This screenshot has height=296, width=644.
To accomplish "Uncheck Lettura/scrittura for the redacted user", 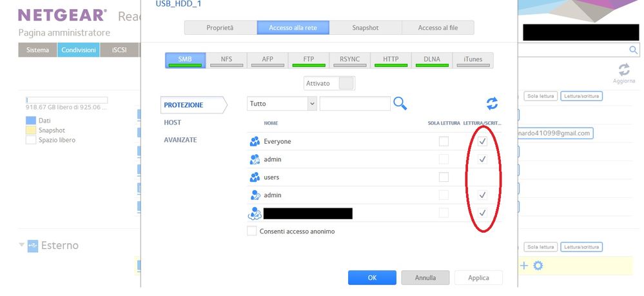I will pos(483,213).
